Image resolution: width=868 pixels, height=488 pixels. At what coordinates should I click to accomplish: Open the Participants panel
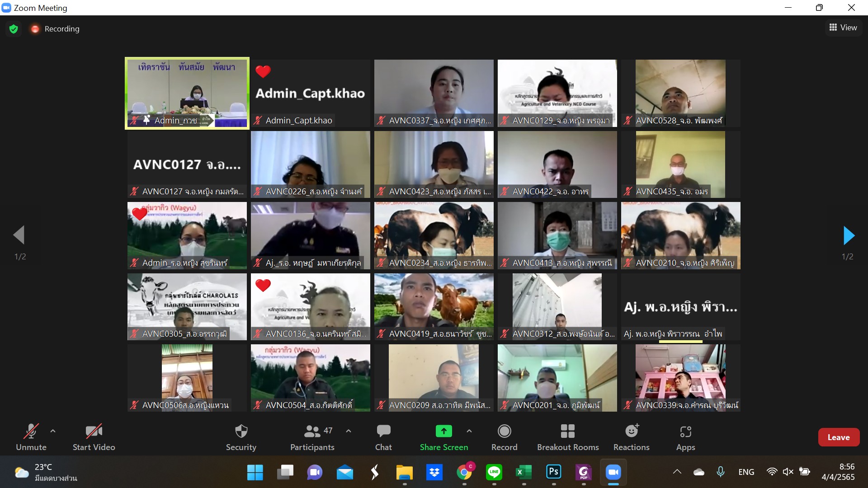tap(312, 437)
